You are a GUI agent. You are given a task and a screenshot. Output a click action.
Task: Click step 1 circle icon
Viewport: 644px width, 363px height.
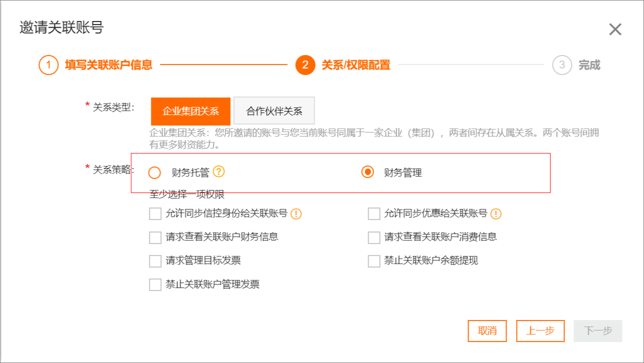(48, 65)
